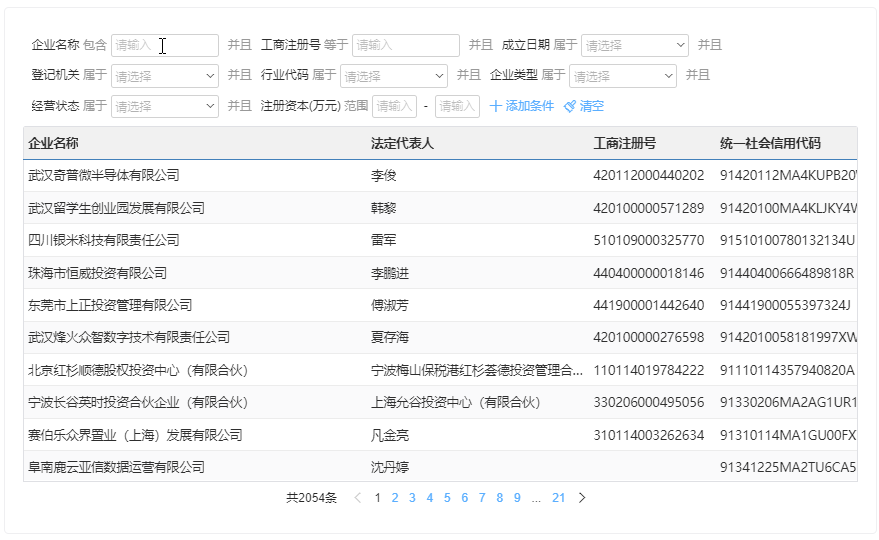Screen dimensions: 879x540
Task: Select row 四川银米科技有限责任公司
Action: coord(440,241)
